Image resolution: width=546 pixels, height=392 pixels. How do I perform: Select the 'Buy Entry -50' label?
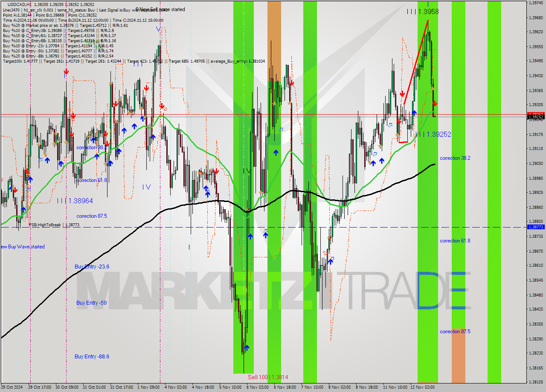click(x=92, y=303)
